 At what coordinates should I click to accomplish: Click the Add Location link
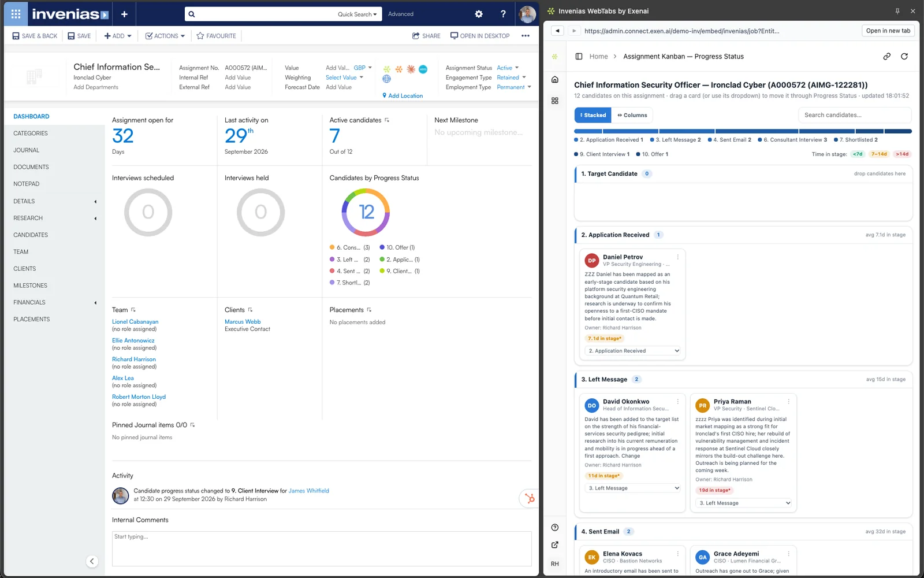(x=403, y=95)
